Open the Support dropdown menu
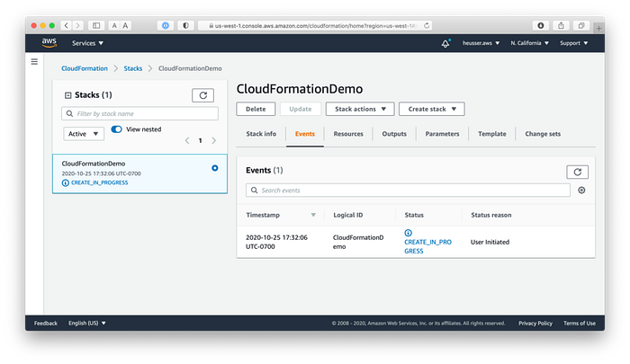The image size is (630, 364). [574, 43]
